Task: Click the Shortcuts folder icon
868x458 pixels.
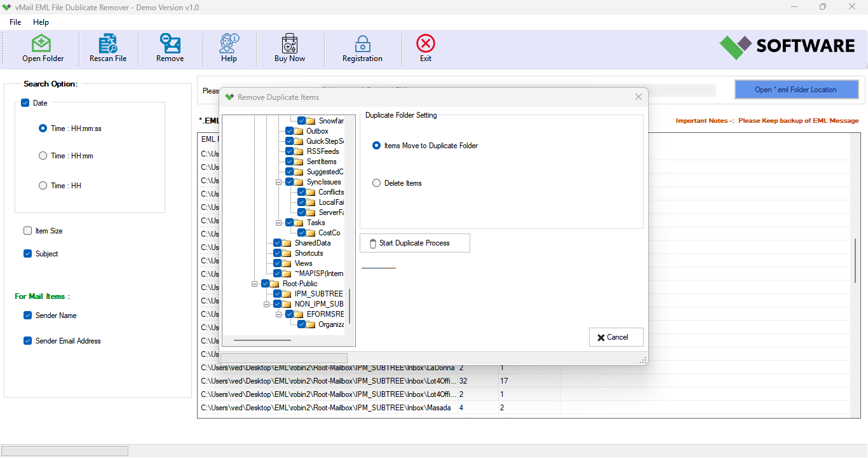Action: pos(287,253)
